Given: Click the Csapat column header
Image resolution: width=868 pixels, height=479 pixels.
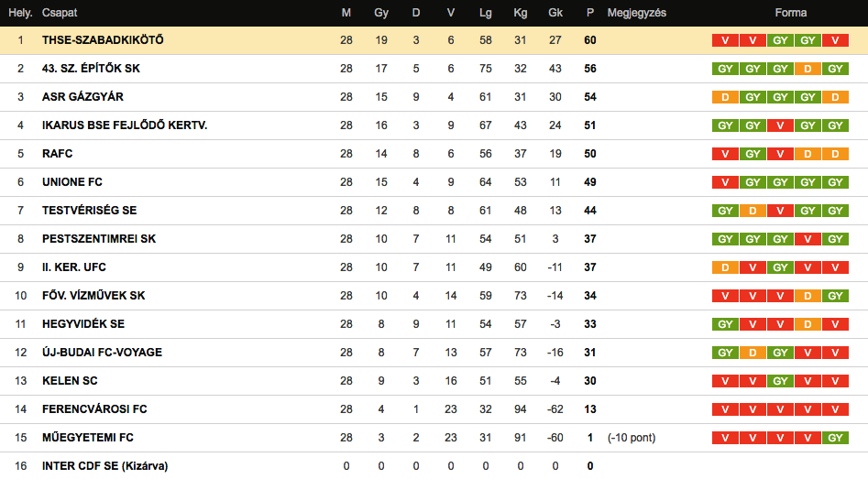Looking at the screenshot, I should (59, 13).
